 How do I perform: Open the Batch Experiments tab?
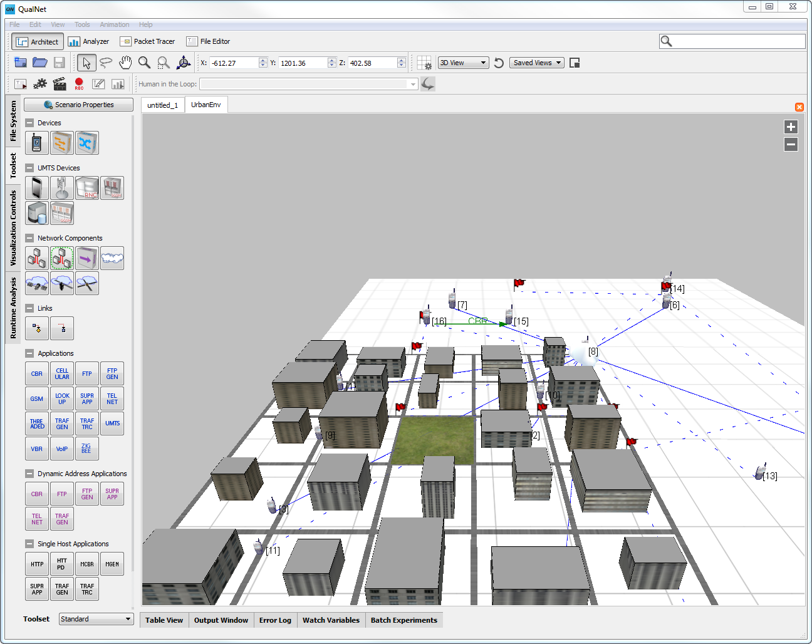404,620
